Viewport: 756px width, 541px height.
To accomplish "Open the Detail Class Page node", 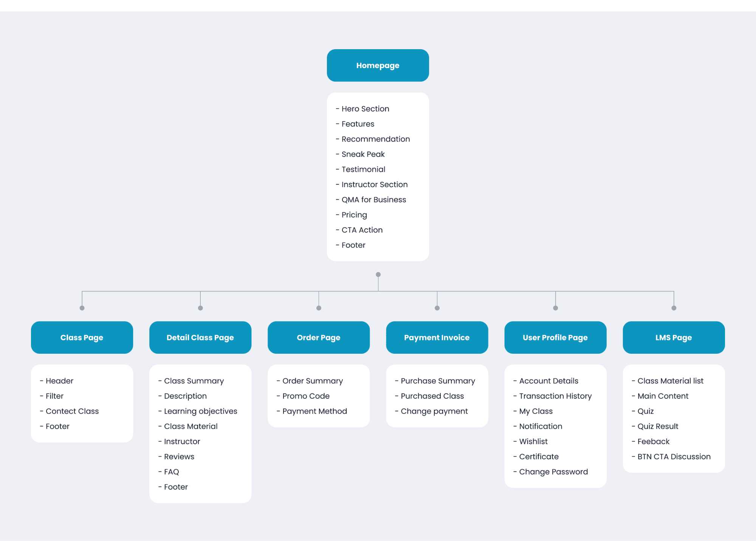I will (200, 337).
